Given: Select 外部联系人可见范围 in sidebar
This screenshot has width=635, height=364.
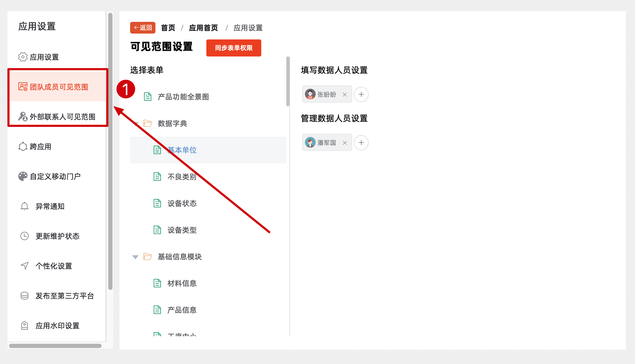Looking at the screenshot, I should click(62, 117).
